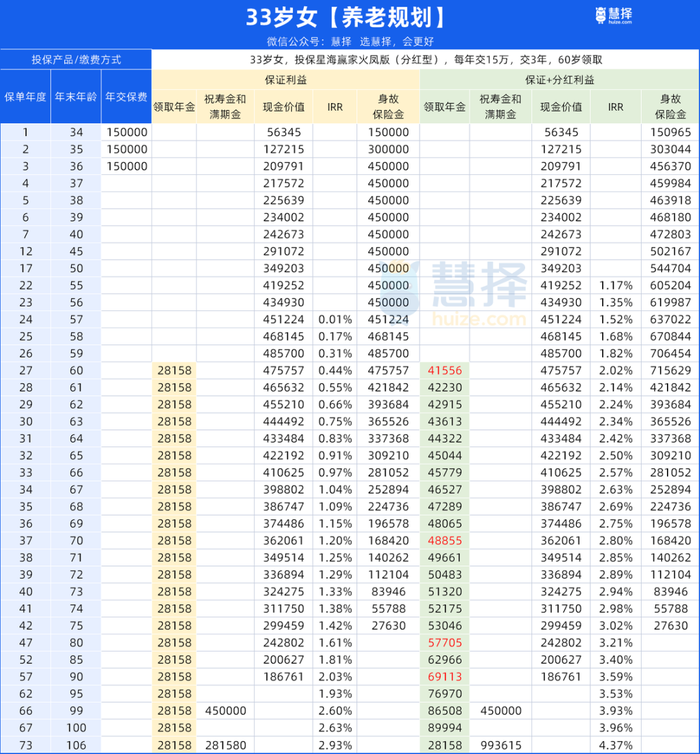Click the death benefit cell 502167

click(670, 251)
